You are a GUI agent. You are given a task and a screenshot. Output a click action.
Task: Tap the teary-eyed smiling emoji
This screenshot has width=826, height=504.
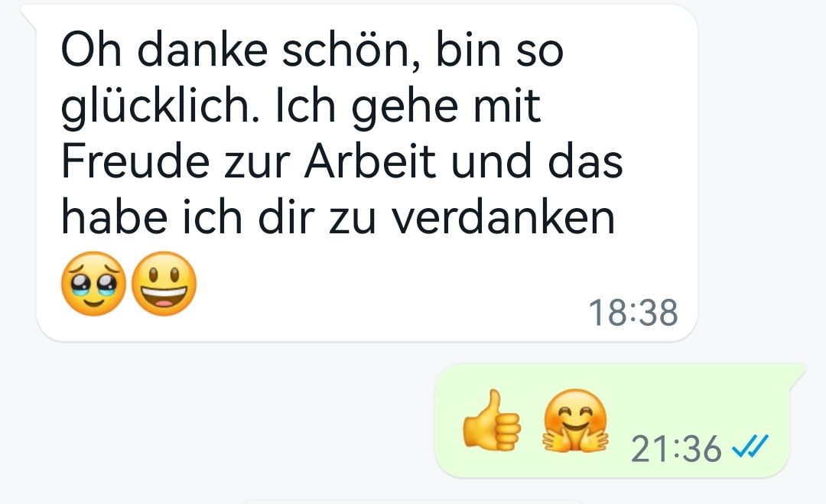[94, 284]
